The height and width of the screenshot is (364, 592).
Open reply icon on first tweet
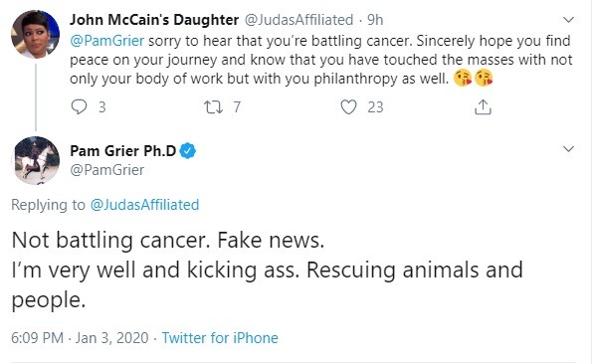coord(79,107)
